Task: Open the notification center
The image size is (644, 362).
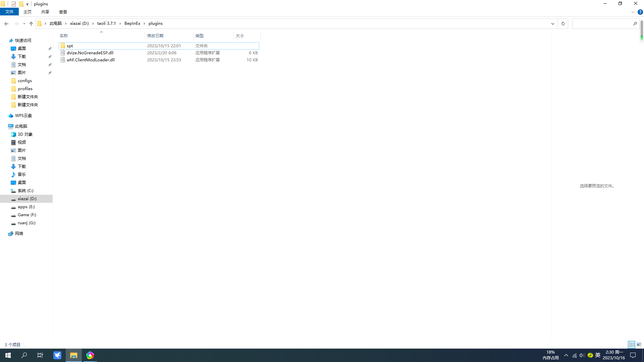Action: point(633,355)
